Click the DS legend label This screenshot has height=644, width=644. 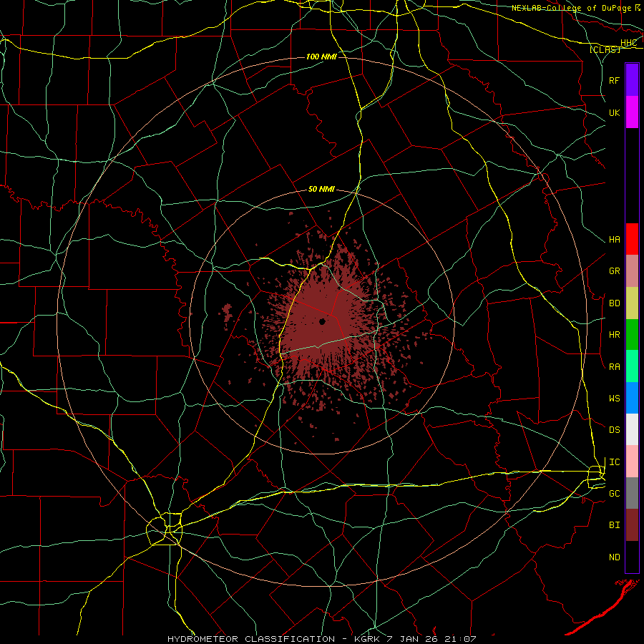pos(614,430)
